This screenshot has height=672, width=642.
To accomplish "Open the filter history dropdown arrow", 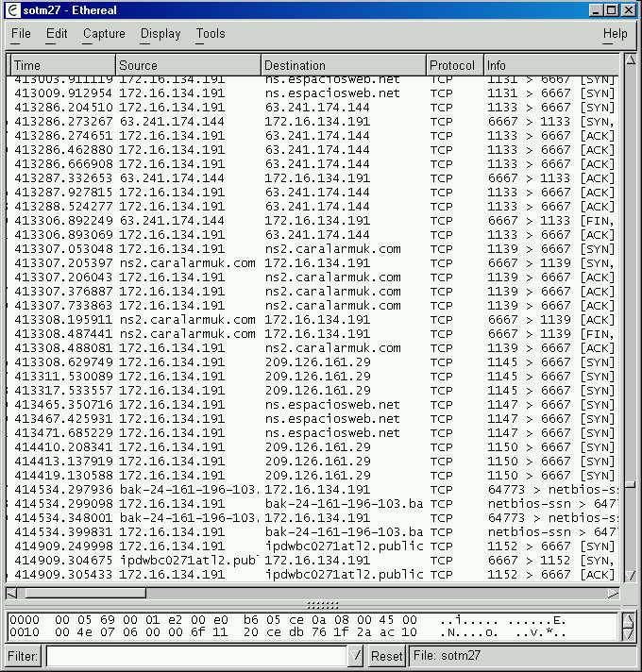I will (x=355, y=656).
